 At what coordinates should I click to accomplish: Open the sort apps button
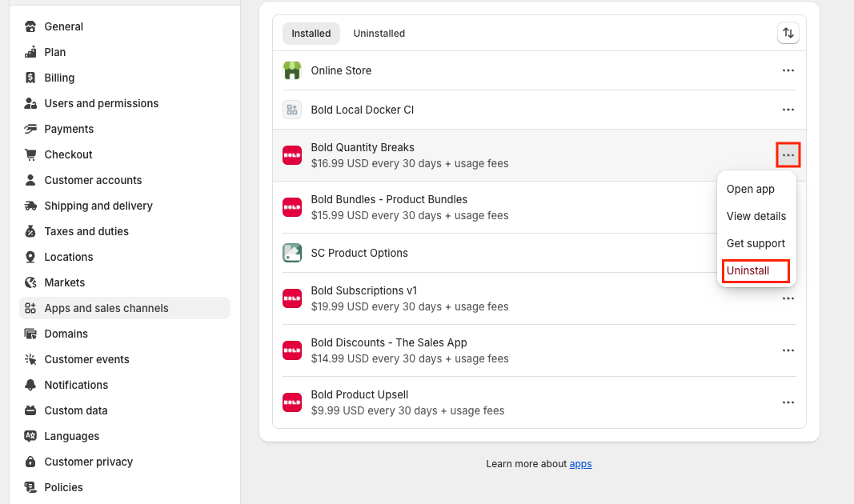click(788, 33)
